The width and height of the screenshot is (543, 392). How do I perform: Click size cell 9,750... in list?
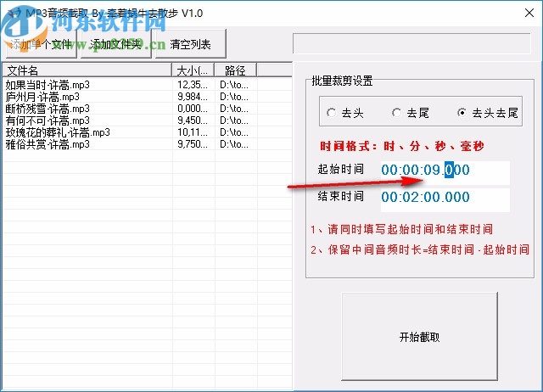pyautogui.click(x=193, y=144)
